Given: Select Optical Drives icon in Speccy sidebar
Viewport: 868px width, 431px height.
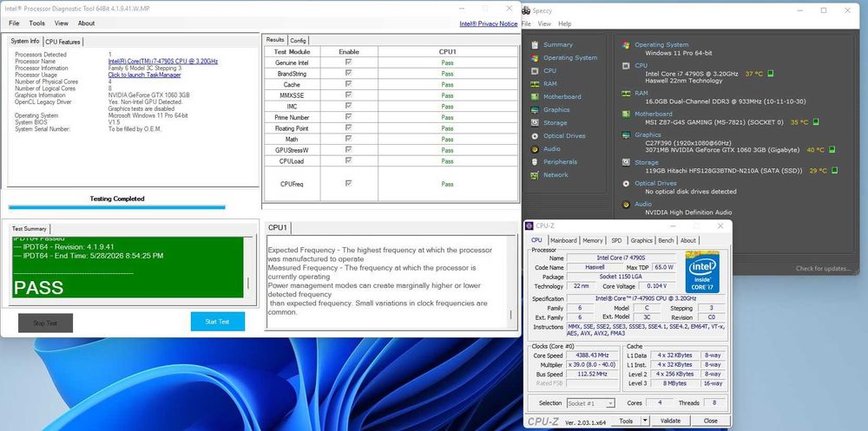Looking at the screenshot, I should pos(534,136).
